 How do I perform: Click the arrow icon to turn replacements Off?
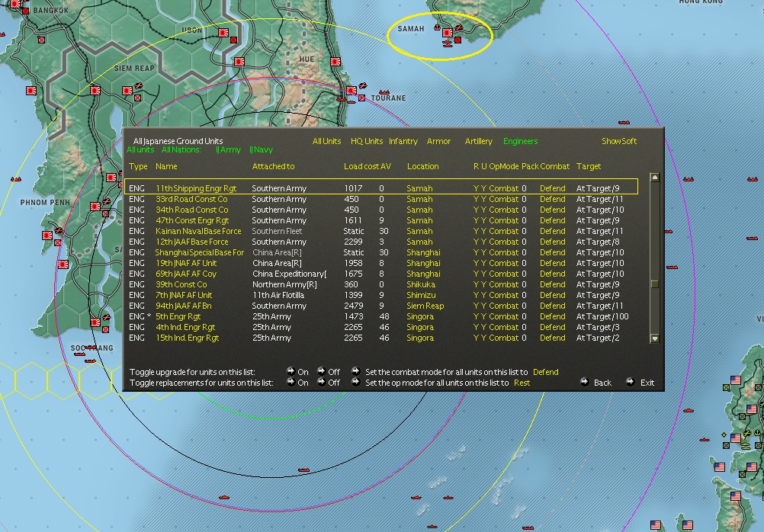(321, 382)
